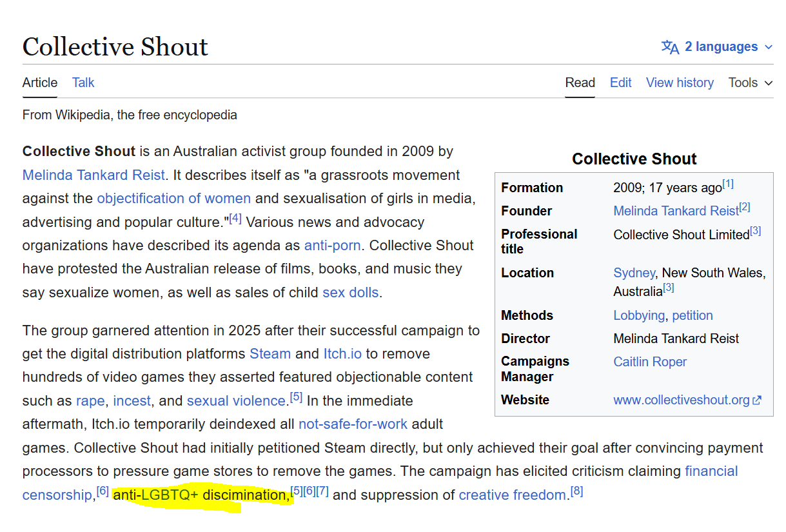The width and height of the screenshot is (786, 532).
Task: Click citation 3 after Collective Shout Limited
Action: tap(755, 231)
